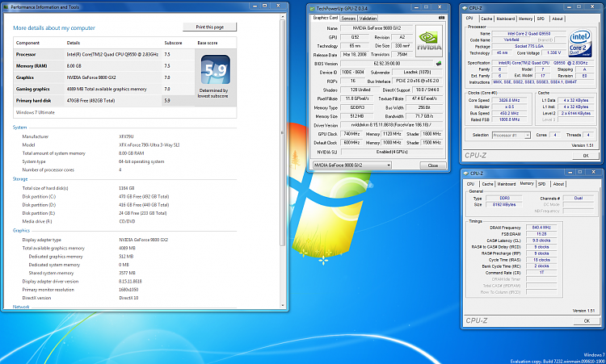Screen dimensions: 606x364
Task: Click the Close button in GPU-Z
Action: [433, 165]
